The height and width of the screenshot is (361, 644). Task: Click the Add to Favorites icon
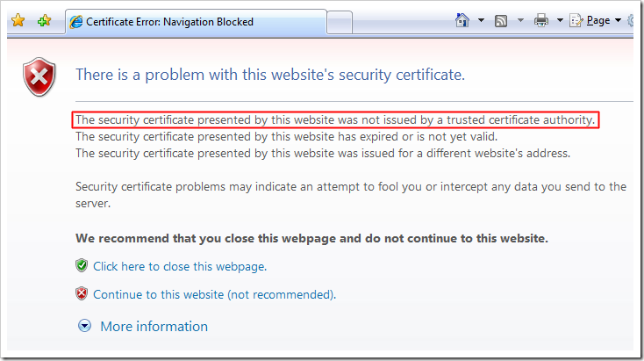(x=44, y=21)
